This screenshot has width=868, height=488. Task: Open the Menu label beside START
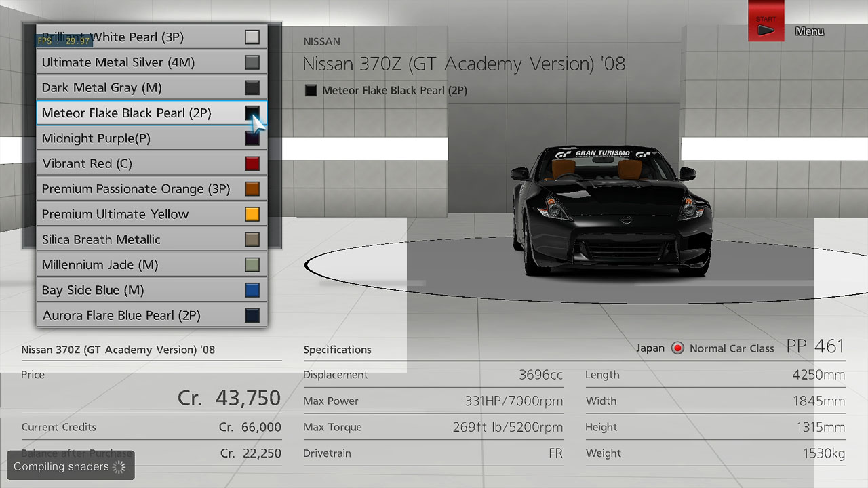point(809,31)
